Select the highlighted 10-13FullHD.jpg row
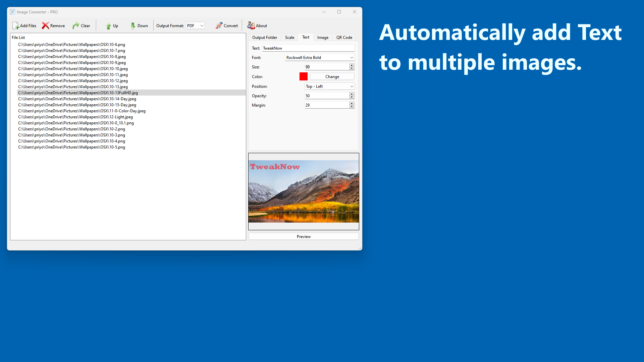Screen dimensions: 644x362 [131, 93]
